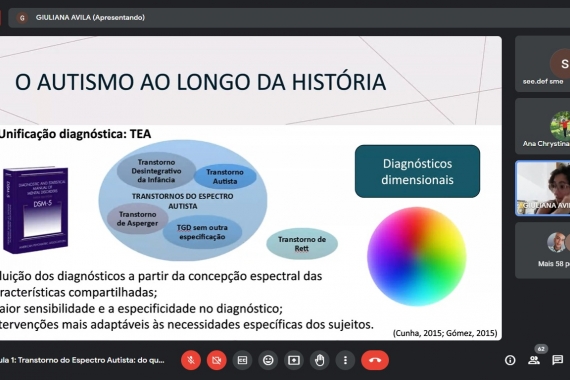Open the chat panel
The height and width of the screenshot is (380, 570).
[557, 360]
